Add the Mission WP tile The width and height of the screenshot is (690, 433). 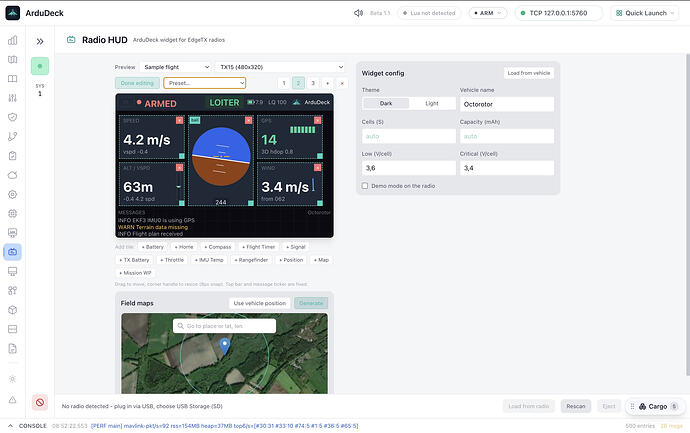tap(136, 273)
